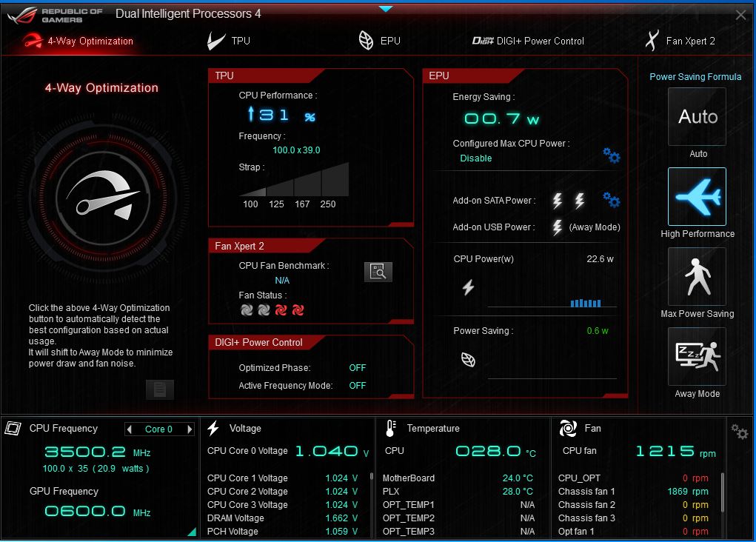This screenshot has height=542, width=756.
Task: Click last red fan status icon
Action: (x=298, y=310)
